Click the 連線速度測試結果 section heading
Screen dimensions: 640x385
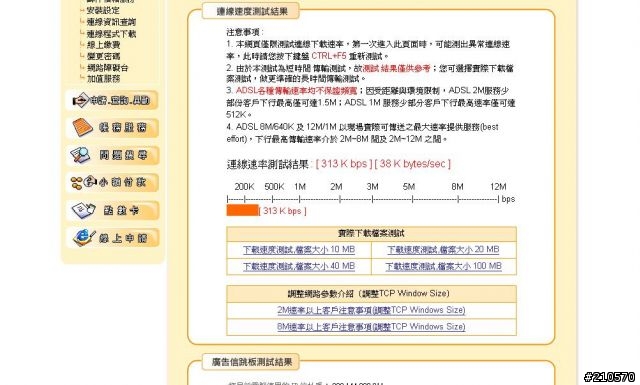point(252,11)
